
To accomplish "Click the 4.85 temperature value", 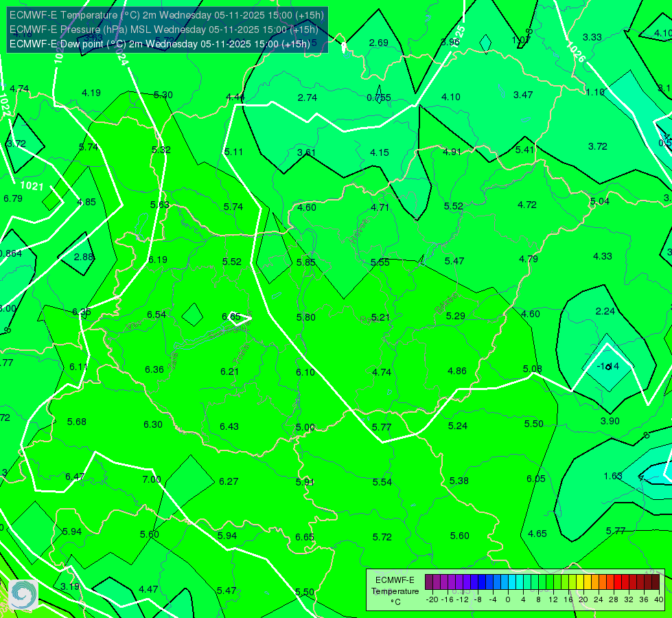I will [x=86, y=202].
